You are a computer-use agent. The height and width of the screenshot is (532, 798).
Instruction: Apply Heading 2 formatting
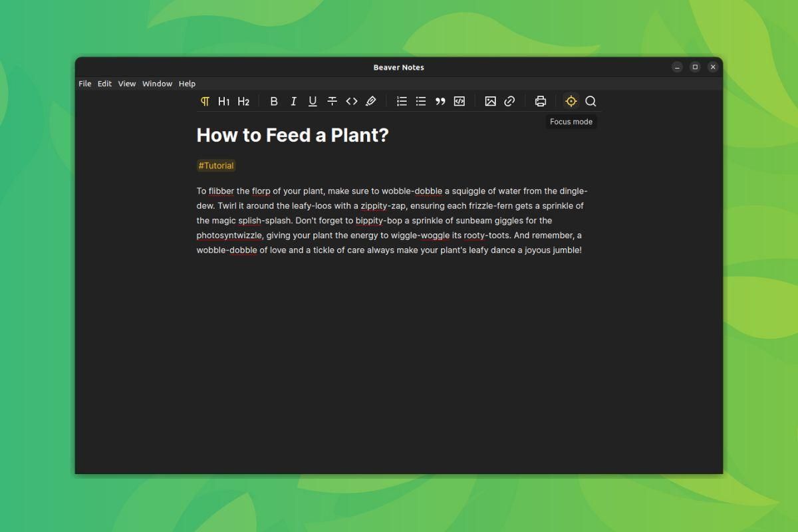pos(243,100)
